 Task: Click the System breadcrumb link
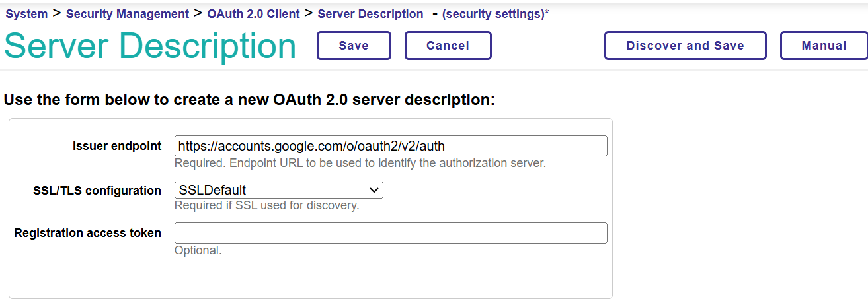pos(26,14)
